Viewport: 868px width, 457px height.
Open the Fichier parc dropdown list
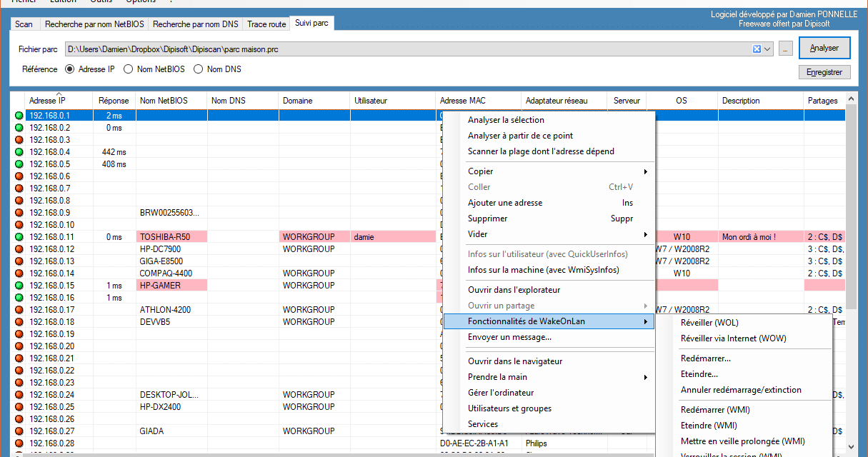(x=768, y=49)
